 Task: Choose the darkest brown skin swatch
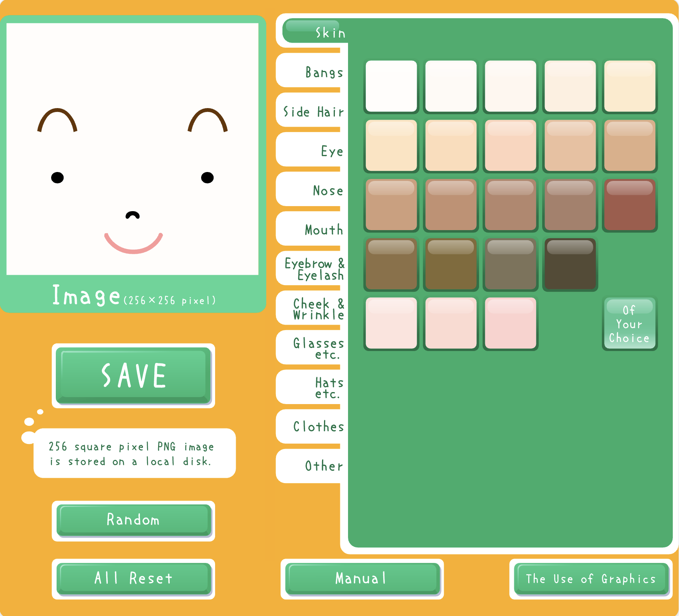coord(570,264)
